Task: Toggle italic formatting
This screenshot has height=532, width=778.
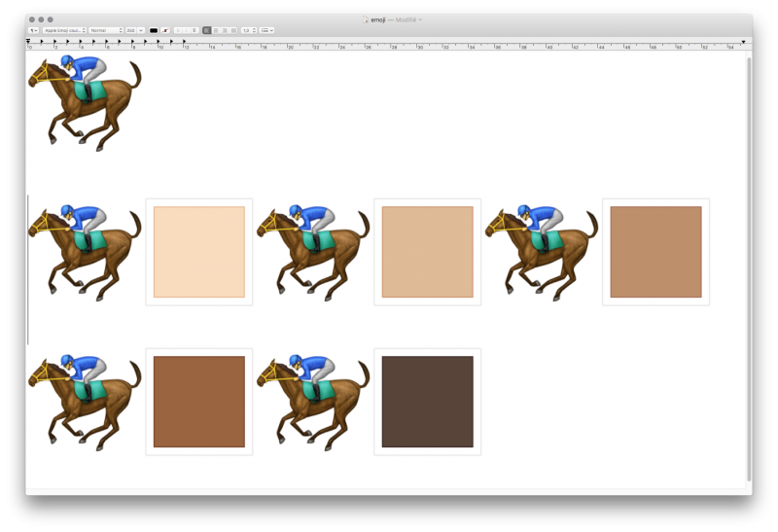Action: (x=186, y=30)
